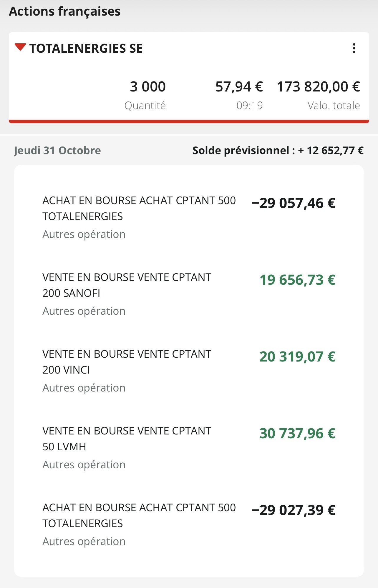The image size is (378, 588).
Task: Open the three-dot menu for TotalEnergies
Action: tap(354, 48)
